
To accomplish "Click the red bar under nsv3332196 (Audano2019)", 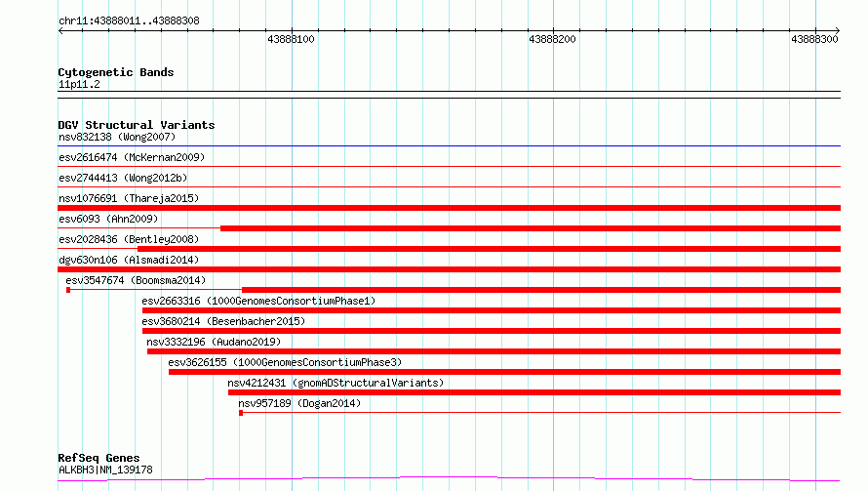I will pyautogui.click(x=493, y=351).
